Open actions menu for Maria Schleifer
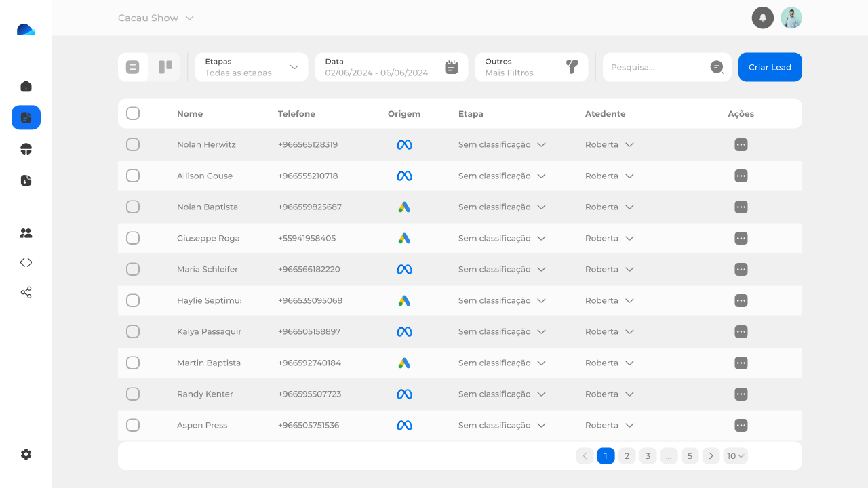 [x=741, y=269]
